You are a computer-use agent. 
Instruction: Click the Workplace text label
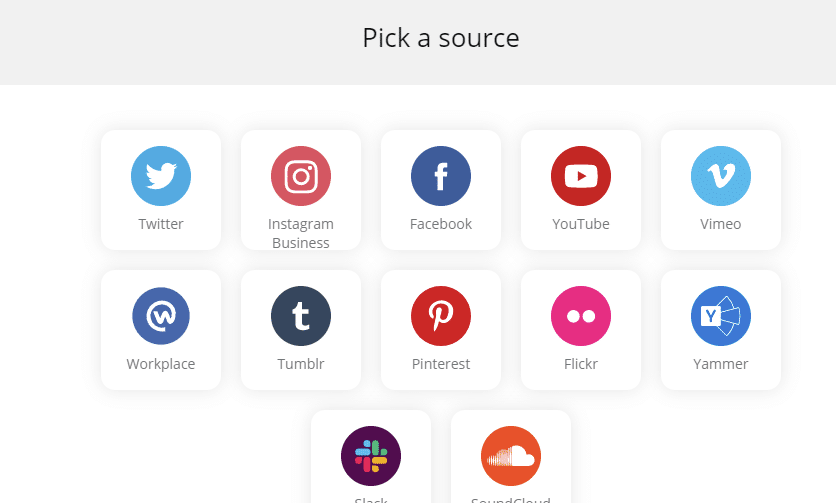click(161, 364)
